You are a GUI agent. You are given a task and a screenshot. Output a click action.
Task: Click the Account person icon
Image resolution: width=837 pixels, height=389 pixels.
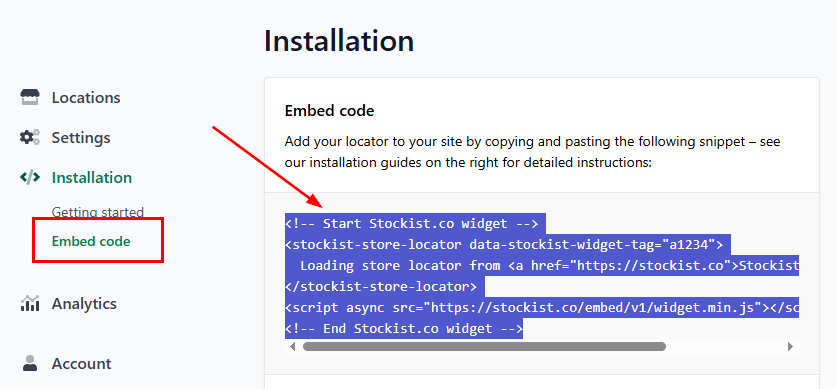click(x=30, y=363)
